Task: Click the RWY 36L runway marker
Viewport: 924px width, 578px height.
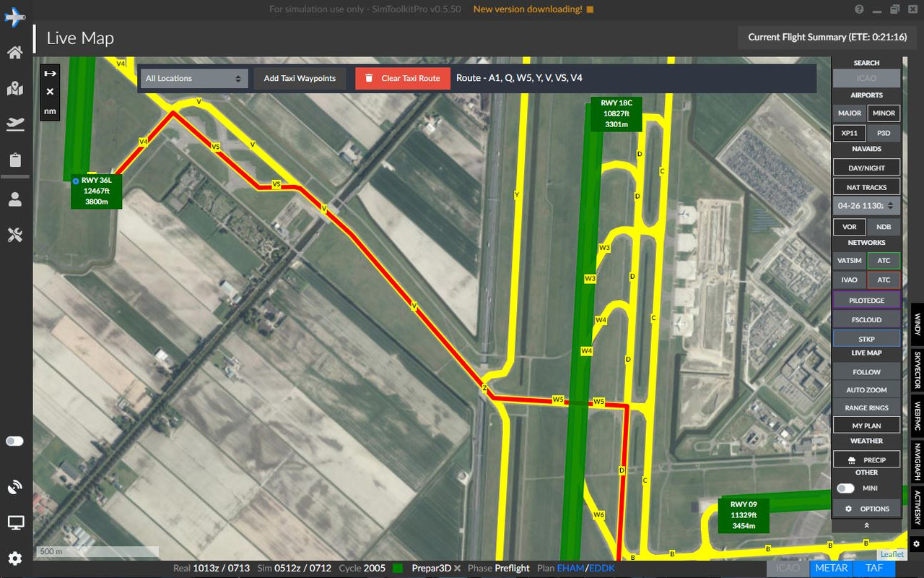Action: pos(96,191)
